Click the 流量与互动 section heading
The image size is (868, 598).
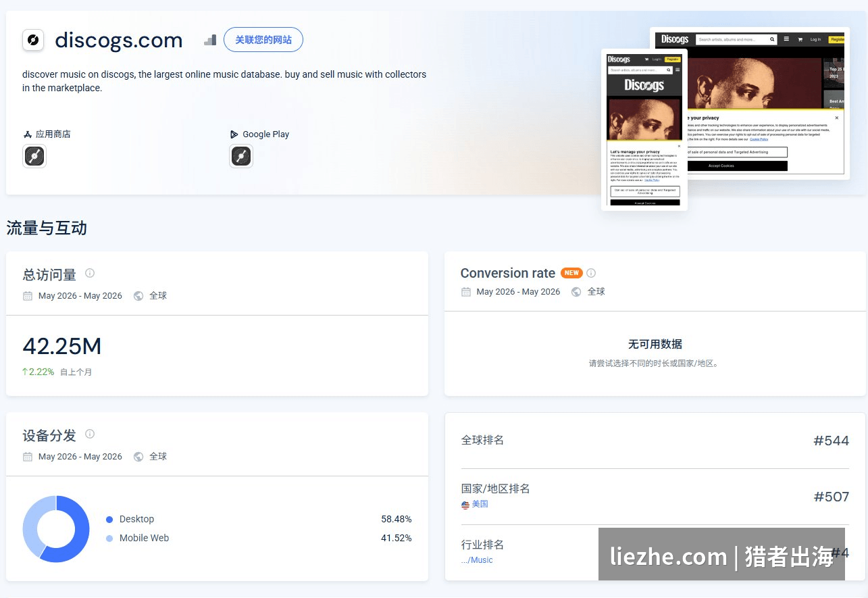47,228
